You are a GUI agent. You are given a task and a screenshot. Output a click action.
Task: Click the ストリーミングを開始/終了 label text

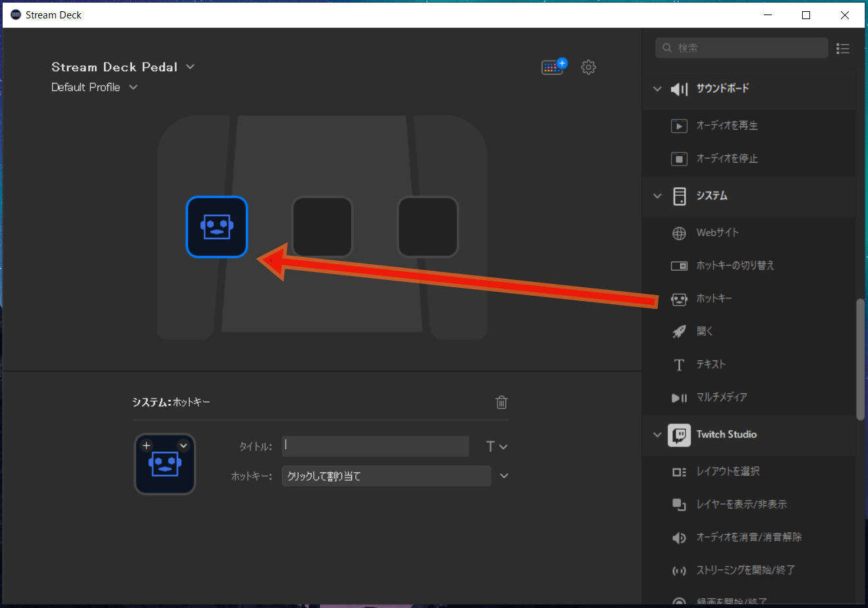click(745, 570)
